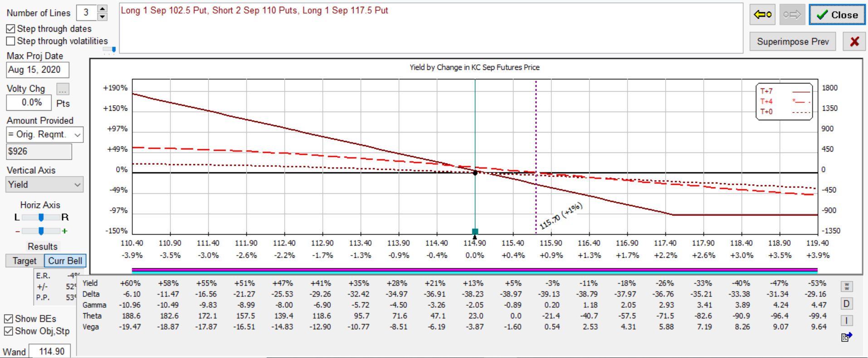Increase Number of Lines with up arrow

click(x=102, y=9)
